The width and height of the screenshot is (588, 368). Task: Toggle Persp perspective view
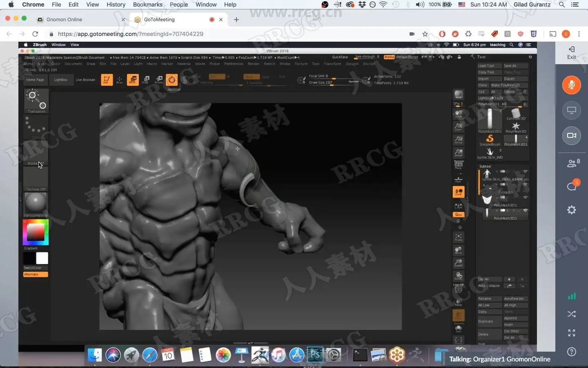point(459,165)
